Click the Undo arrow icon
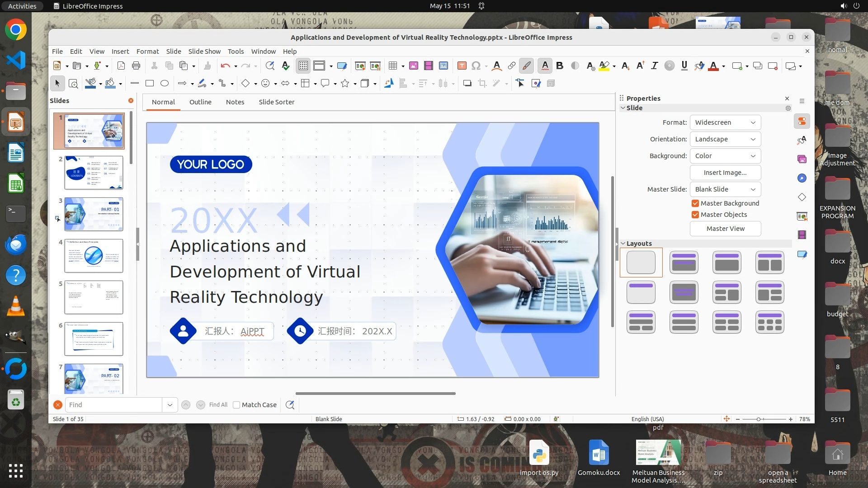The height and width of the screenshot is (488, 868). tap(225, 66)
